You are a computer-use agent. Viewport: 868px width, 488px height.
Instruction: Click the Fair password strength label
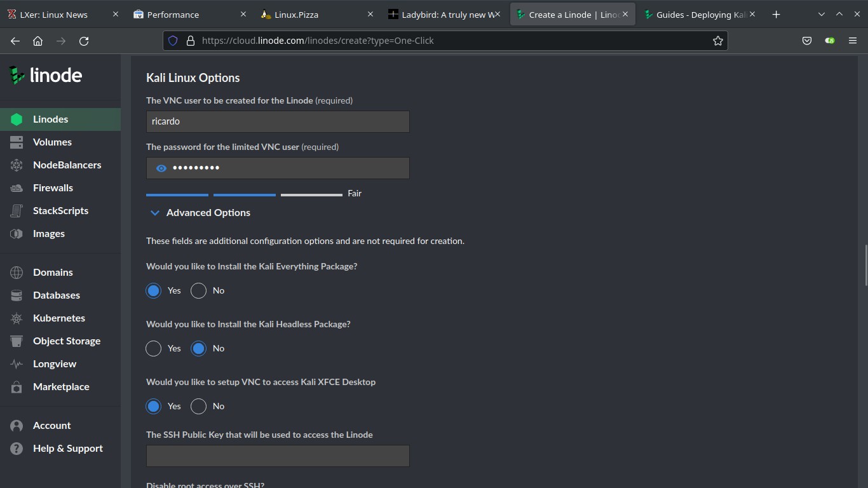[x=355, y=194]
